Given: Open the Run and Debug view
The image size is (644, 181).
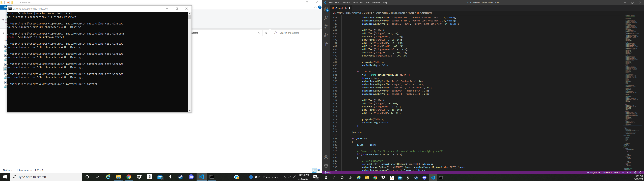Looking at the screenshot, I should (x=326, y=35).
